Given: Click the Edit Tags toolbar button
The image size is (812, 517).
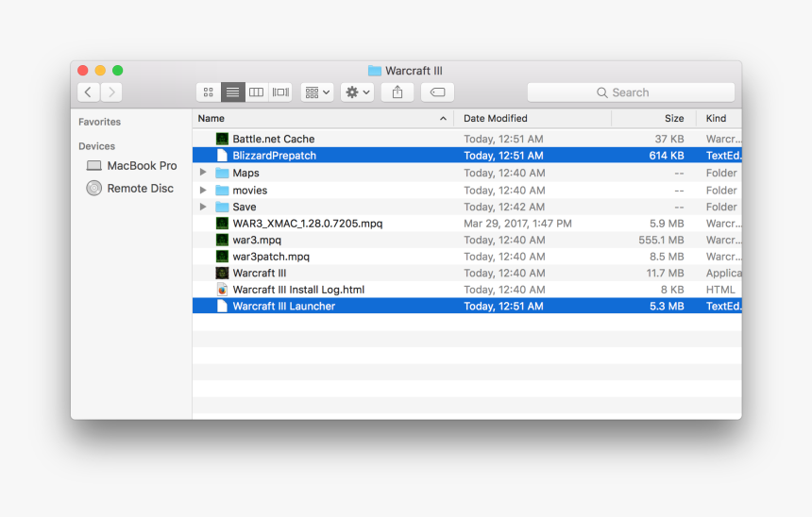Looking at the screenshot, I should (437, 92).
